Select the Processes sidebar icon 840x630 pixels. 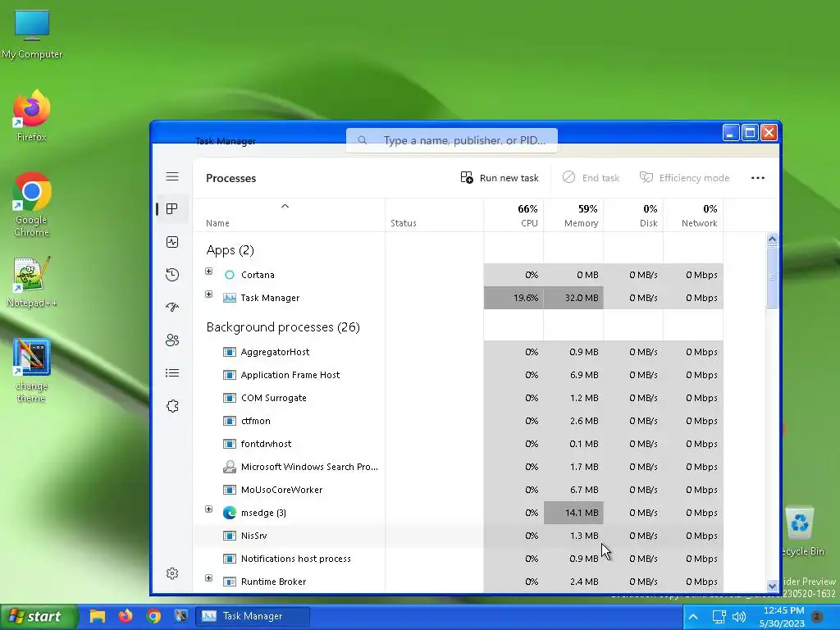click(x=172, y=209)
